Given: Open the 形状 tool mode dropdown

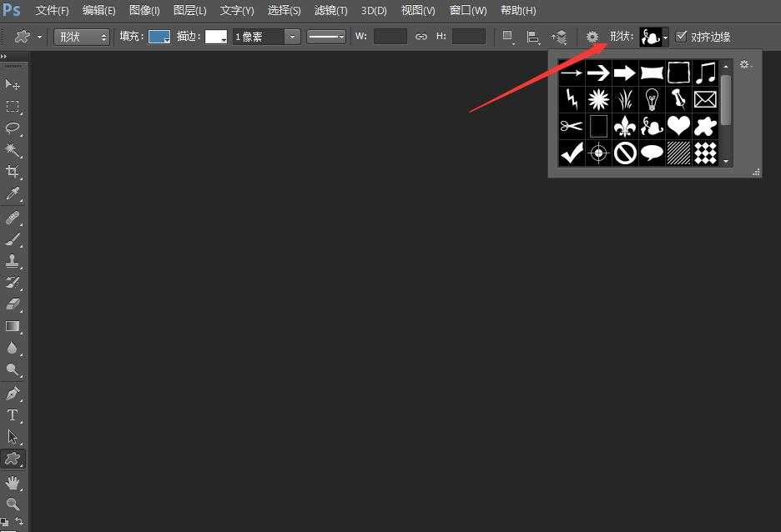Looking at the screenshot, I should coord(82,37).
